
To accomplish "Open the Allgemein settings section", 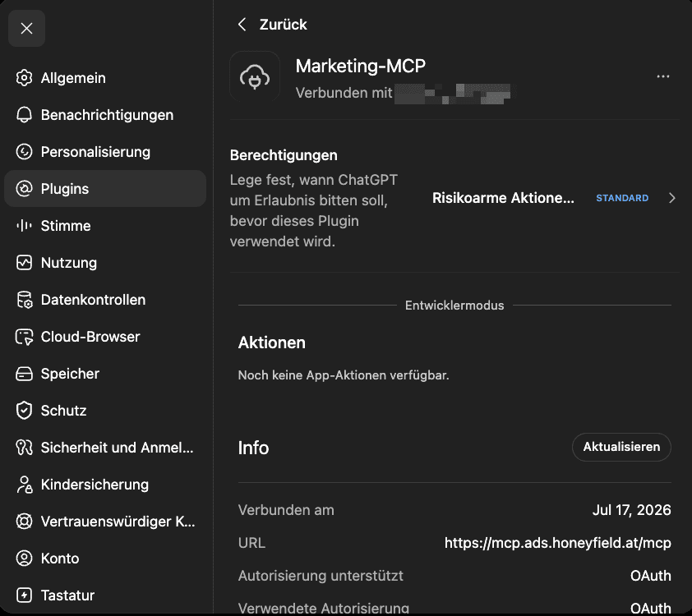I will click(x=105, y=78).
